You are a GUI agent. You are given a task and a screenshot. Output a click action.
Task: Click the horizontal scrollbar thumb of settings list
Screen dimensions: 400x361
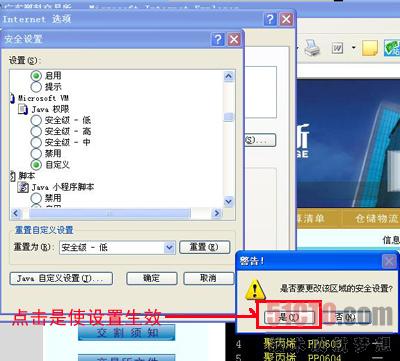click(110, 213)
